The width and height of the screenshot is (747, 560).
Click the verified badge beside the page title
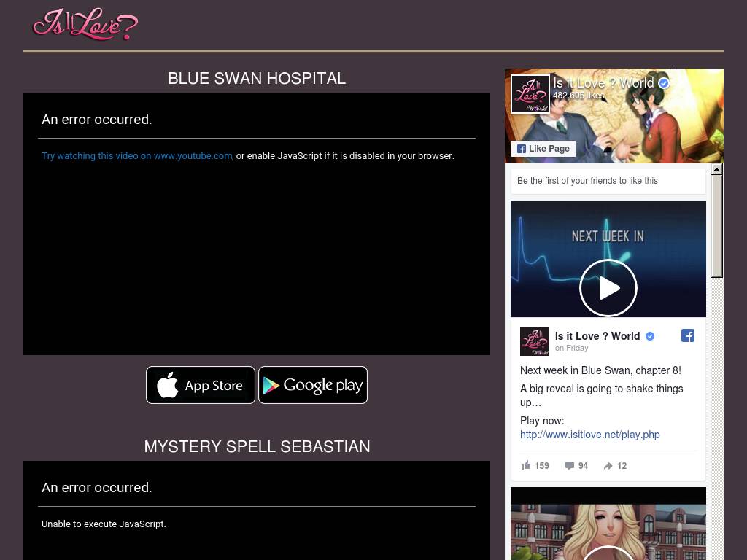coord(664,83)
